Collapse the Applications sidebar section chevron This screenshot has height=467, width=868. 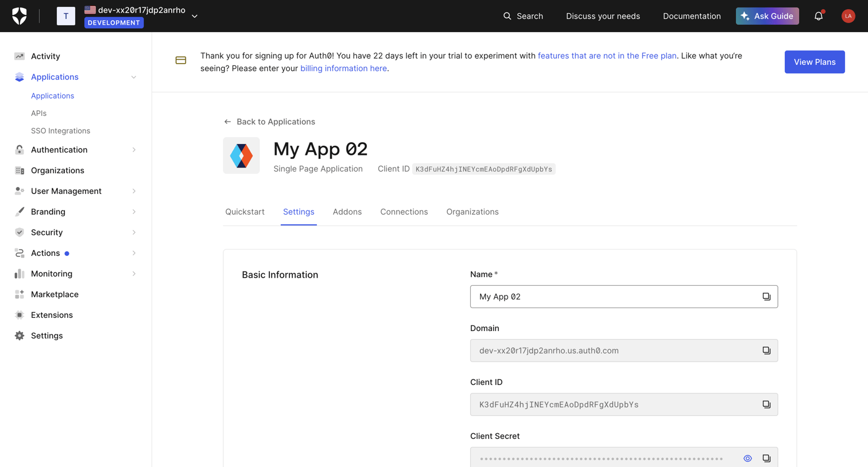pyautogui.click(x=134, y=77)
